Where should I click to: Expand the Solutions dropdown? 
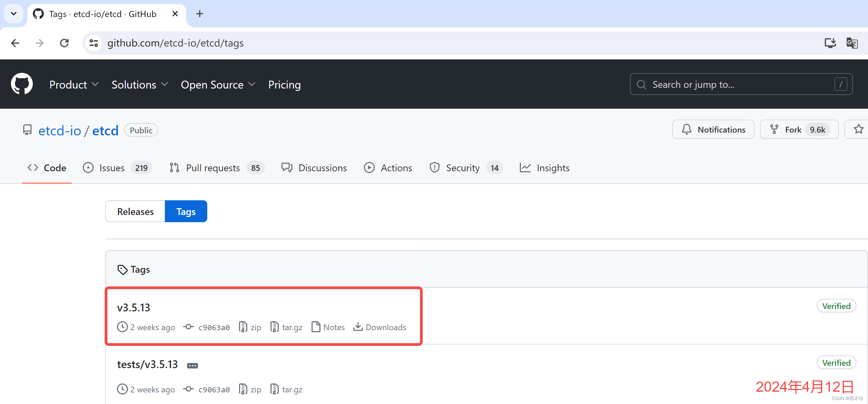(x=140, y=84)
